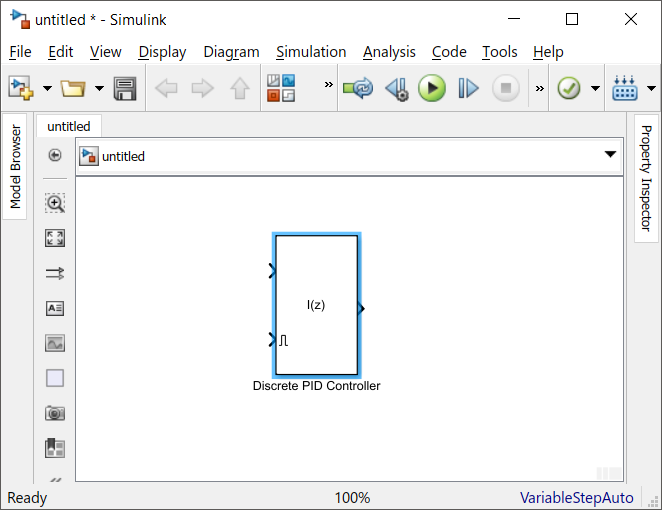Open the Simulation menu
The height and width of the screenshot is (510, 662).
tap(311, 52)
